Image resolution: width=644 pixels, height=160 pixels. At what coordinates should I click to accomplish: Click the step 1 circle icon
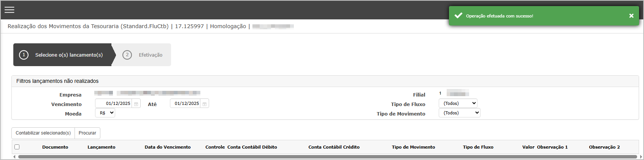coord(24,55)
